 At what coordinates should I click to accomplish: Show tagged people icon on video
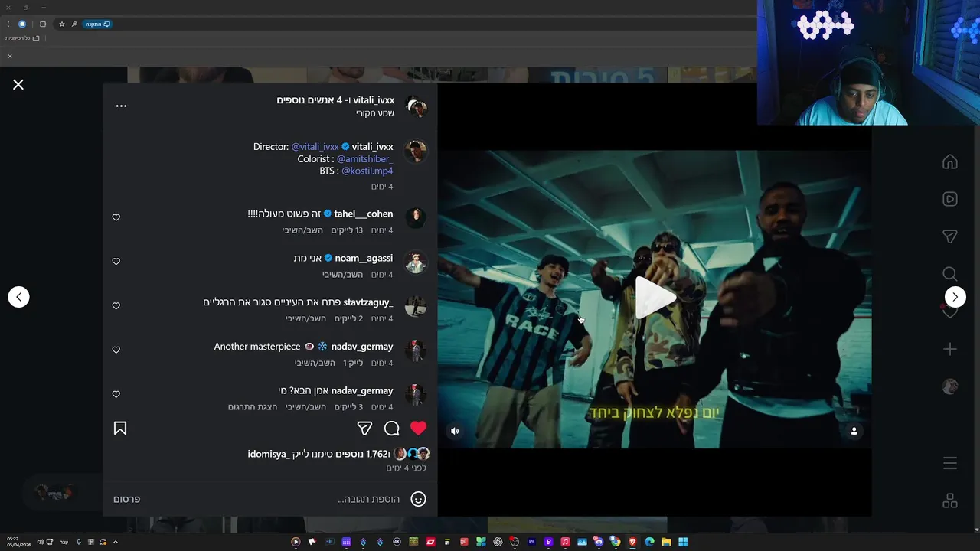click(854, 431)
